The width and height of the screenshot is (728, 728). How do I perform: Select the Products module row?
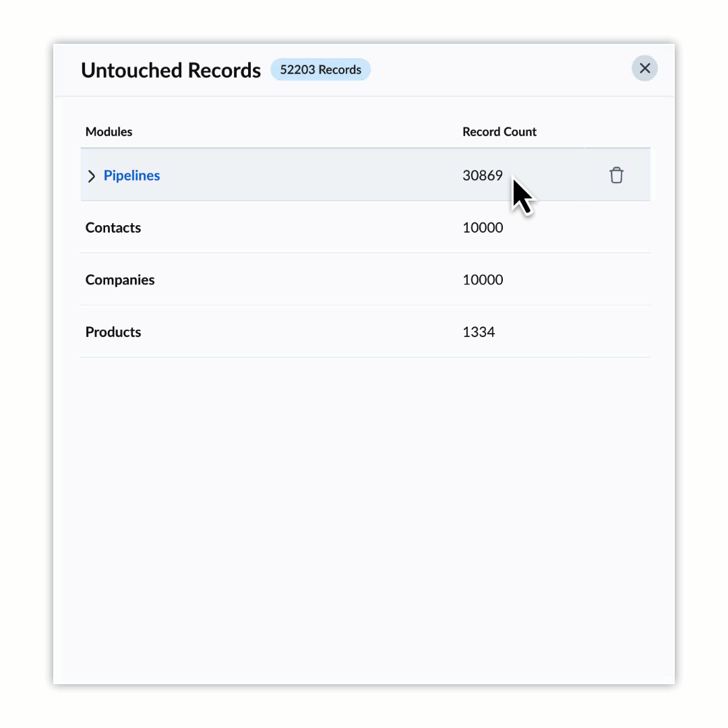pyautogui.click(x=365, y=332)
